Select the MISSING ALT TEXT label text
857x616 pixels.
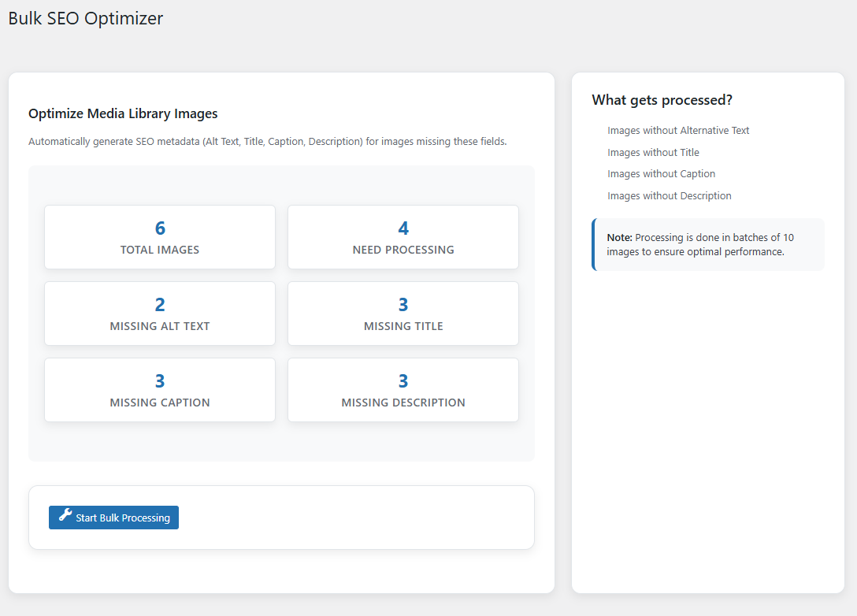160,326
